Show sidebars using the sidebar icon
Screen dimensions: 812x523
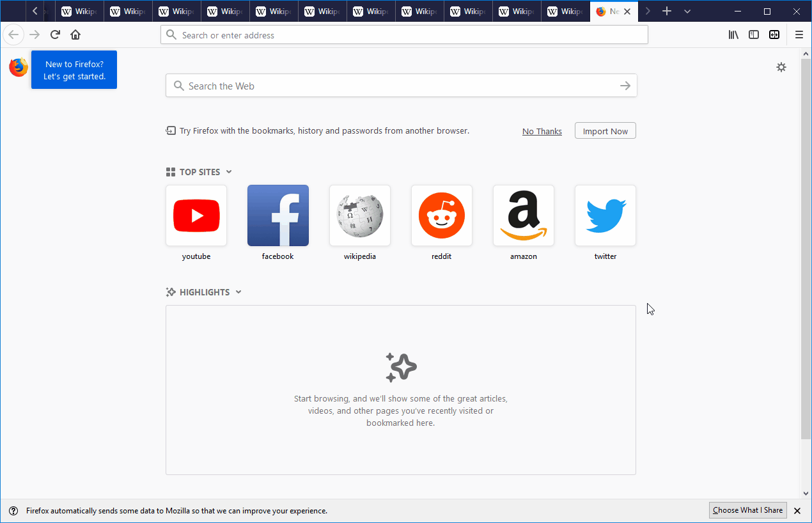(x=754, y=35)
